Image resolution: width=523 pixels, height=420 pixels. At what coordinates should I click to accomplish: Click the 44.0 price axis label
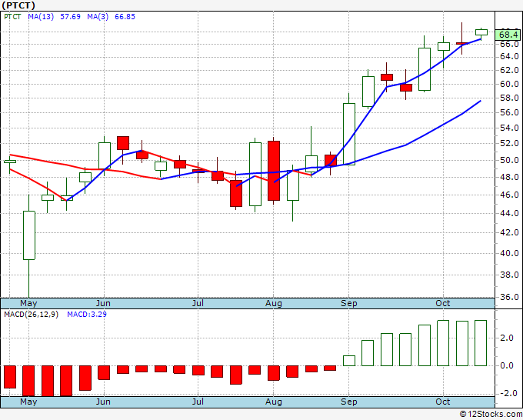coord(509,213)
